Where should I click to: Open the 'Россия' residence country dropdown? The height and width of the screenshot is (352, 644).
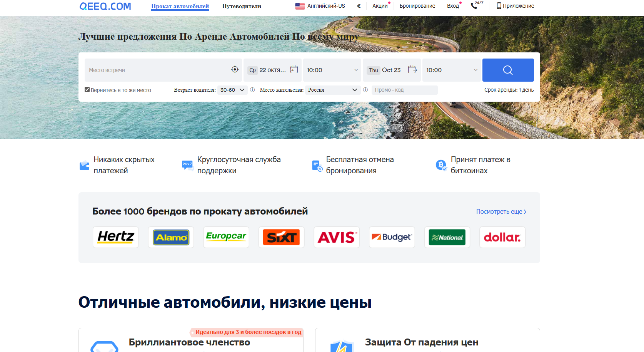click(332, 90)
